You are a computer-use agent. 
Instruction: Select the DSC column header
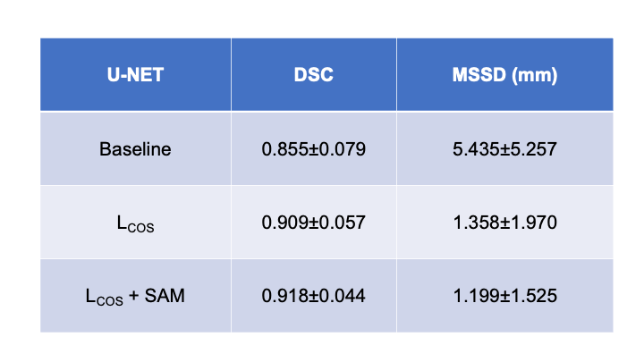[x=314, y=74]
